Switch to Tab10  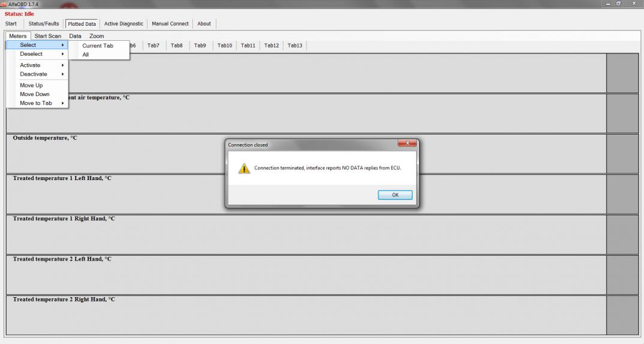pos(225,45)
